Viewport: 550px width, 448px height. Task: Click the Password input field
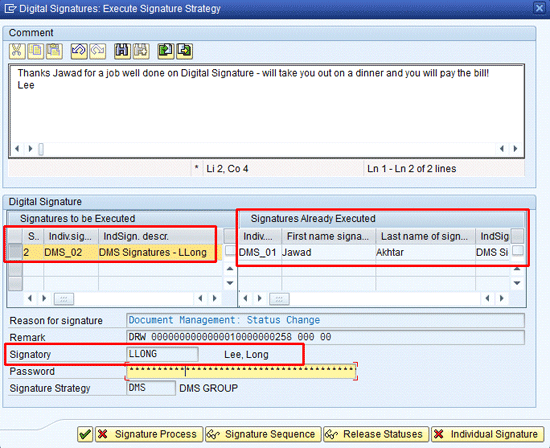[241, 371]
